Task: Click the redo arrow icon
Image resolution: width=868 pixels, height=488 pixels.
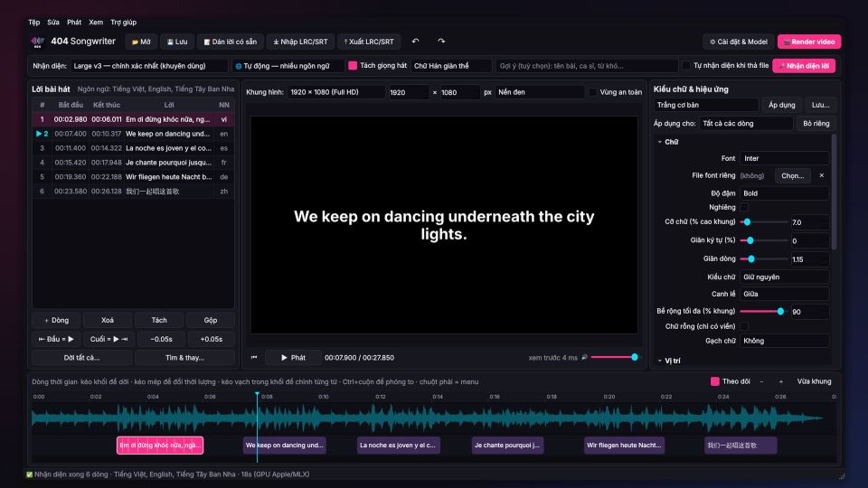Action: (x=441, y=41)
